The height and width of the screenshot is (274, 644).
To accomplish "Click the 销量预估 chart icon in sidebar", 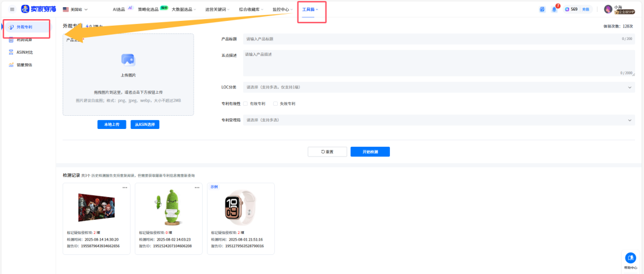I will (x=11, y=64).
